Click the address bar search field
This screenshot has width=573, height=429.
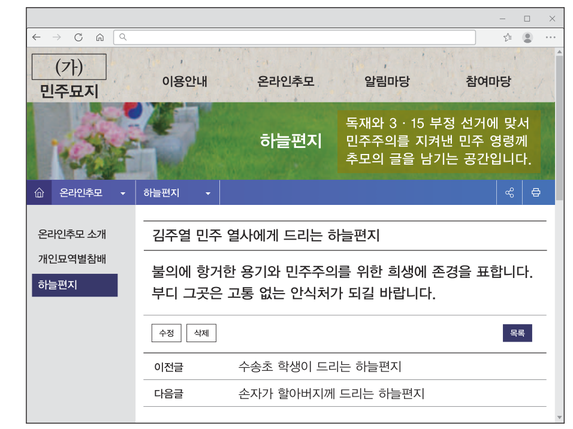tap(294, 37)
